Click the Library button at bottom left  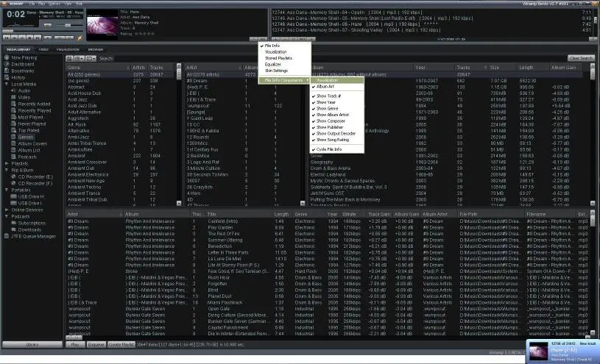32,344
